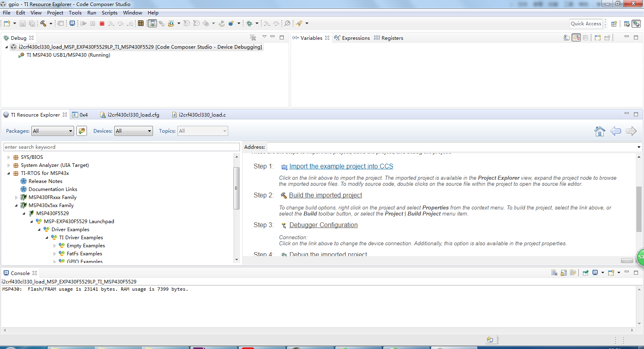
Task: Click the instructions pane vertical scrollbar thumb
Action: click(x=639, y=209)
